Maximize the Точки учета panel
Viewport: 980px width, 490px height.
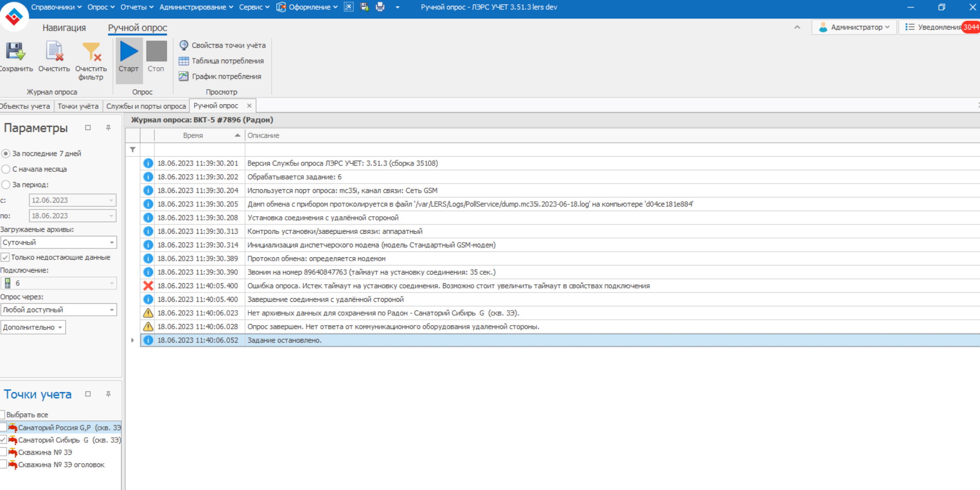[x=88, y=394]
